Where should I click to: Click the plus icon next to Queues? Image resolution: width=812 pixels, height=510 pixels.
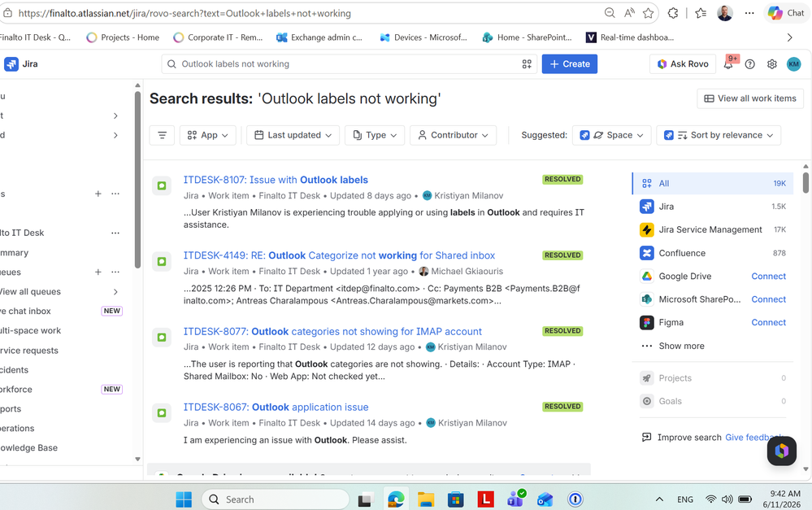tap(98, 272)
